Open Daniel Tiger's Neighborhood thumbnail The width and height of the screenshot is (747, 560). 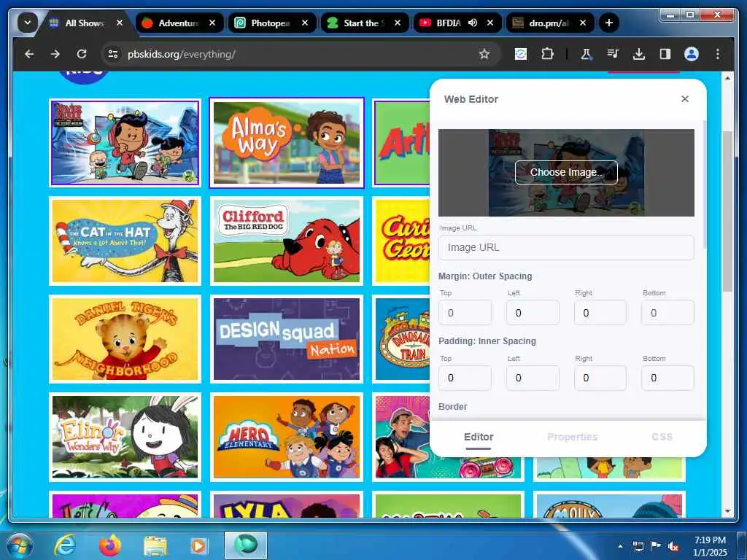point(125,338)
